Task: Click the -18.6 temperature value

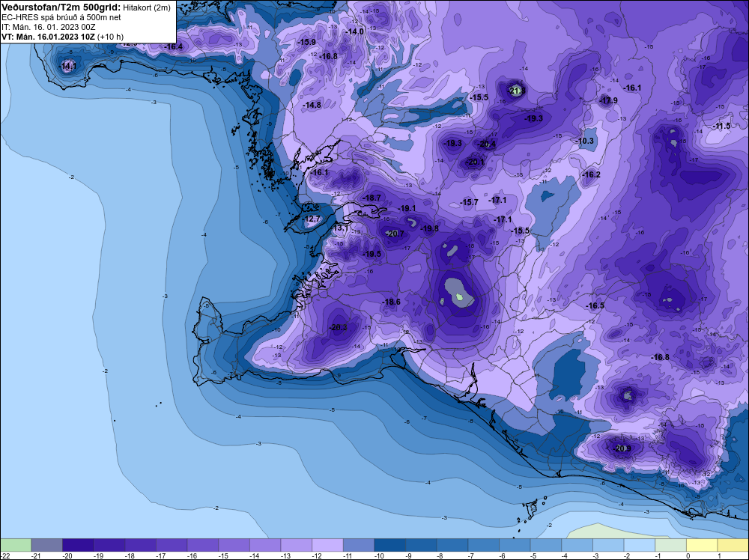Action: tap(391, 302)
